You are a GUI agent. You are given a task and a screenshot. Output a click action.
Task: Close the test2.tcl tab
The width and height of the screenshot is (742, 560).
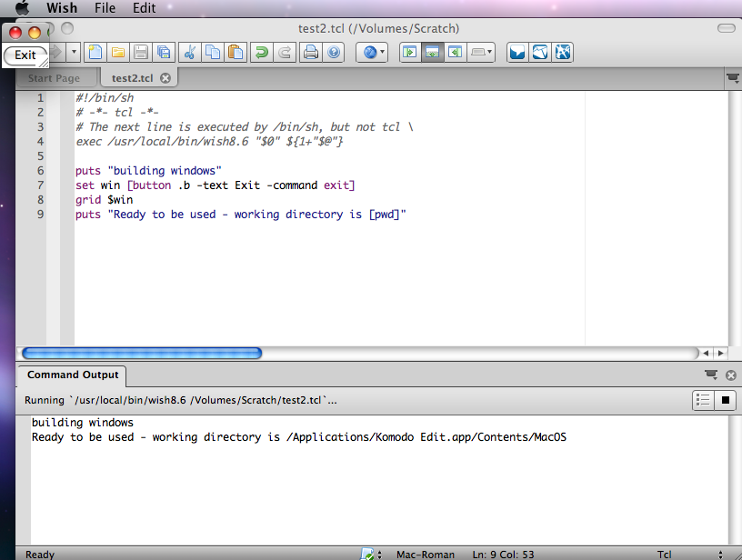coord(165,78)
